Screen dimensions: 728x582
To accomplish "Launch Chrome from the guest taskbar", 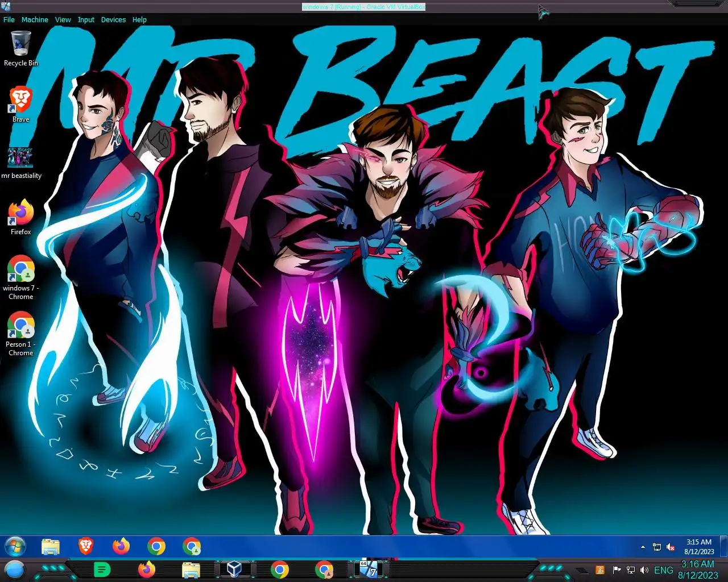I will [156, 547].
